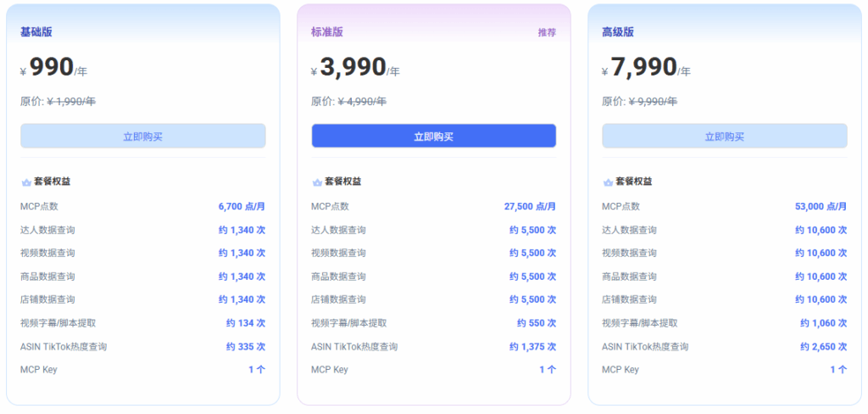
Task: Click the ¥990/年 price
Action: (x=53, y=68)
